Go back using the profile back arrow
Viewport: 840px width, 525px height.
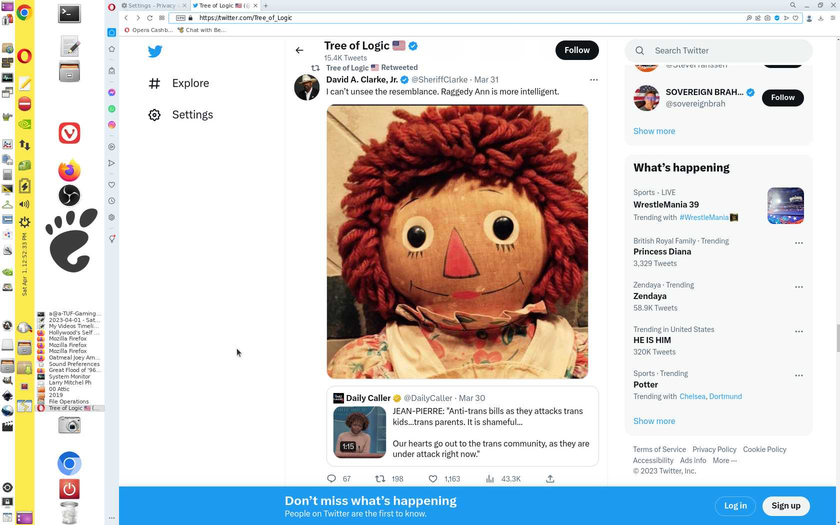[299, 50]
